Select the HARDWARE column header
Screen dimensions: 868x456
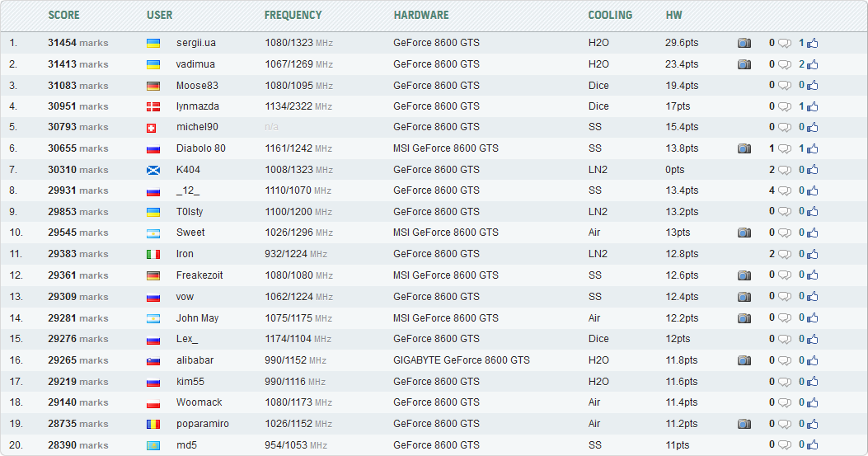pos(421,15)
